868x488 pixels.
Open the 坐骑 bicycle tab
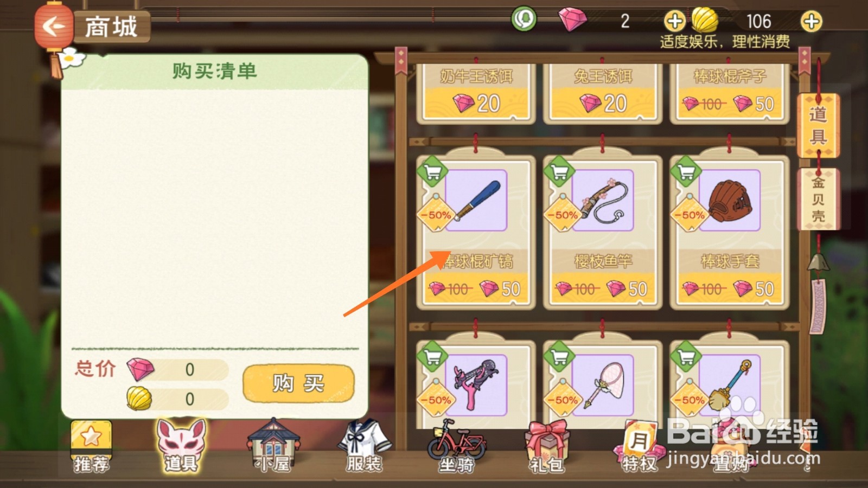[456, 446]
